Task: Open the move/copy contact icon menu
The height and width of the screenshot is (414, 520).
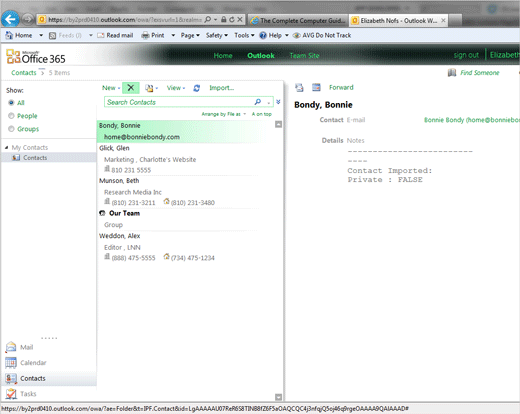Action: pyautogui.click(x=151, y=88)
